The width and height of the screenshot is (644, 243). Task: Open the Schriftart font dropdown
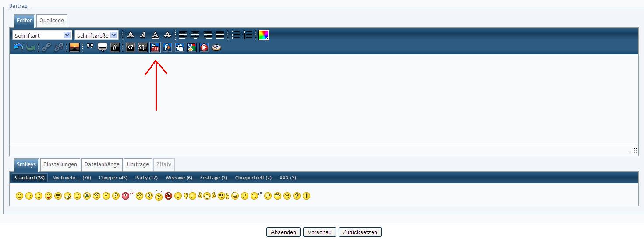pos(42,35)
